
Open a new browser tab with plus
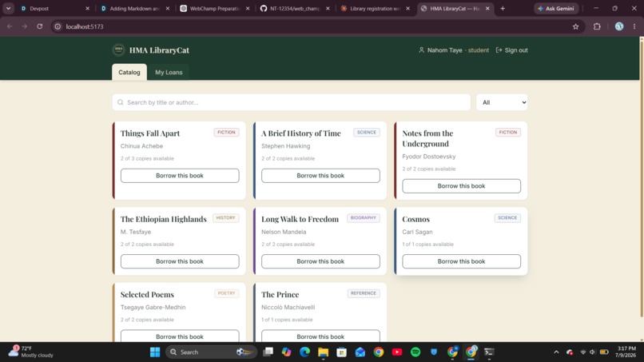(x=503, y=8)
